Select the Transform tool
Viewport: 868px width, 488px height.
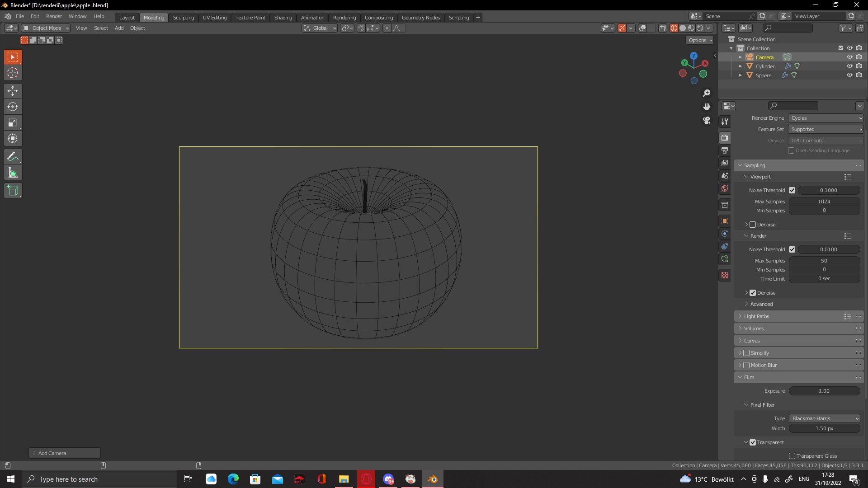13,138
